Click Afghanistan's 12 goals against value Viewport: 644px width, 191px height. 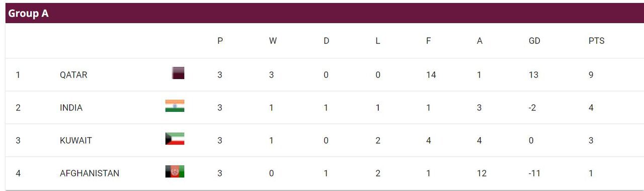click(x=481, y=173)
